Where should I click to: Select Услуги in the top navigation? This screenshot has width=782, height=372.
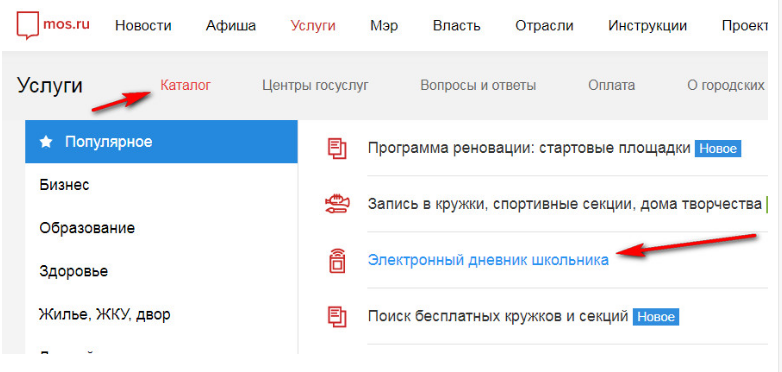point(313,25)
